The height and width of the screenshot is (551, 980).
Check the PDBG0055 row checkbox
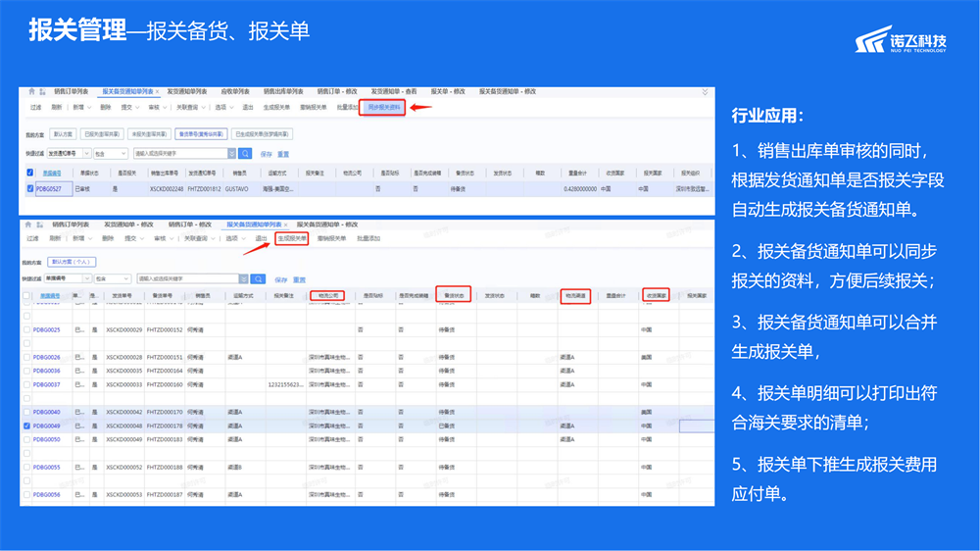(26, 468)
